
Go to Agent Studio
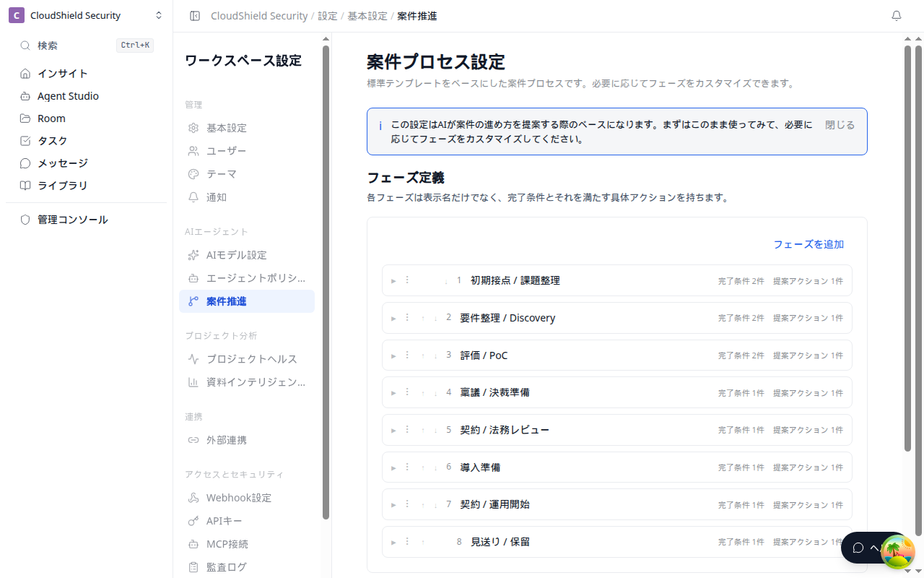(x=87, y=96)
